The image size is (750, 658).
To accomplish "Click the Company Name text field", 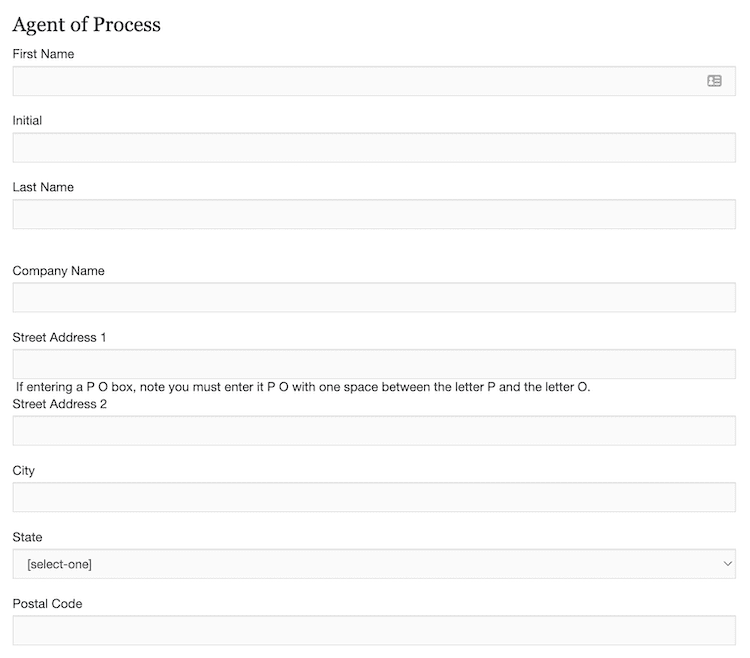I will tap(374, 297).
